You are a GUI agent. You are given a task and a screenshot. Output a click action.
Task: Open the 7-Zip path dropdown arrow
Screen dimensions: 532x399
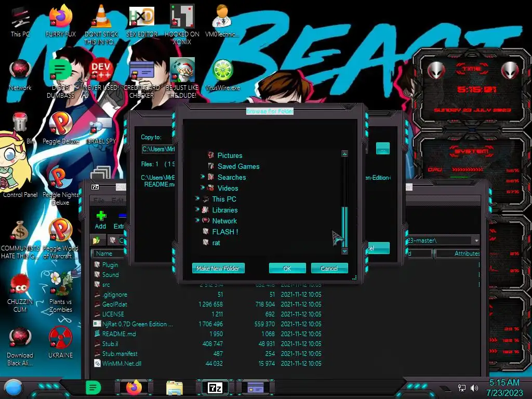coord(476,241)
